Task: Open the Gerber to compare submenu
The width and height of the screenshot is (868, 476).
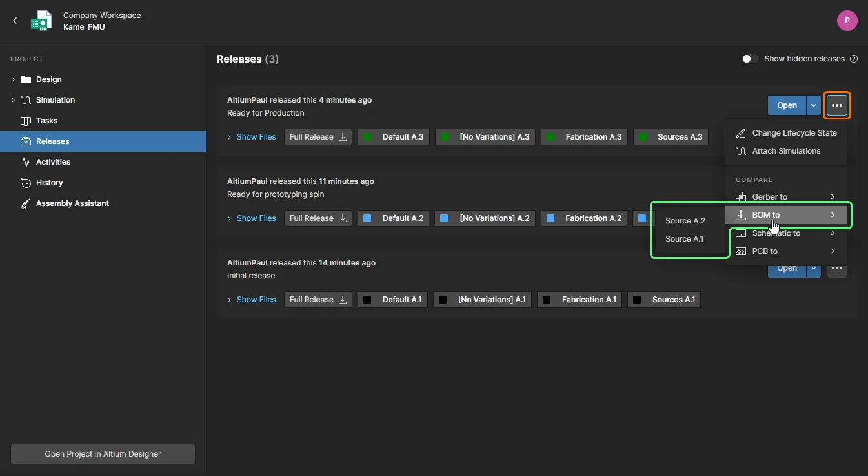Action: pyautogui.click(x=786, y=197)
